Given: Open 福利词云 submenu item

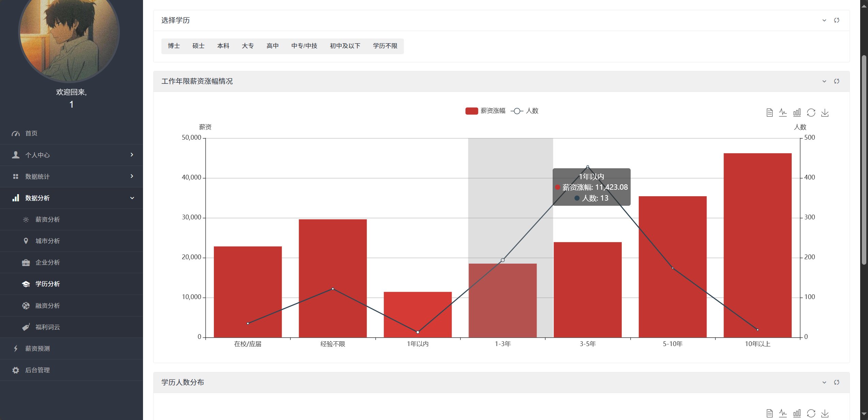Looking at the screenshot, I should (48, 327).
